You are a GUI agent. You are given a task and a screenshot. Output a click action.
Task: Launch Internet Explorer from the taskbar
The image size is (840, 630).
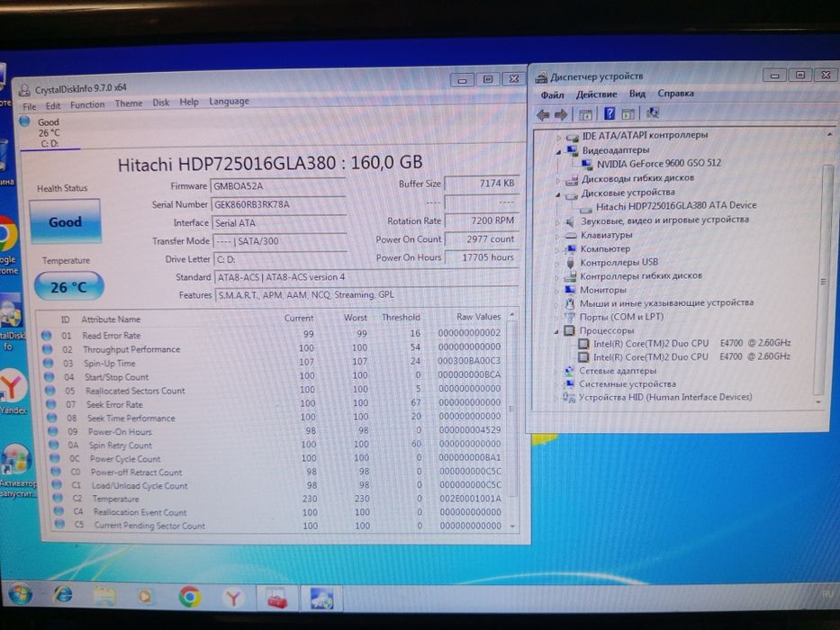(x=63, y=595)
